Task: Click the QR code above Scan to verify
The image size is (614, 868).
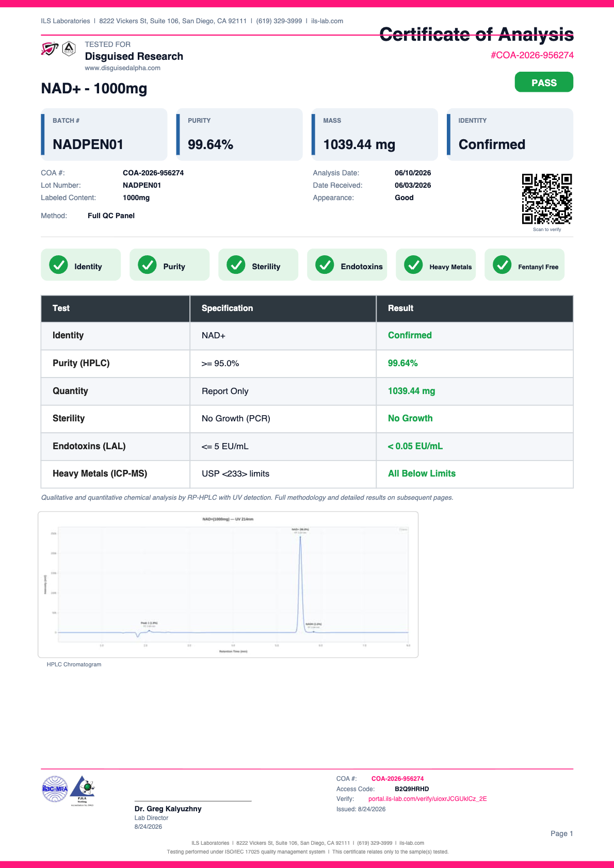Action: [547, 199]
